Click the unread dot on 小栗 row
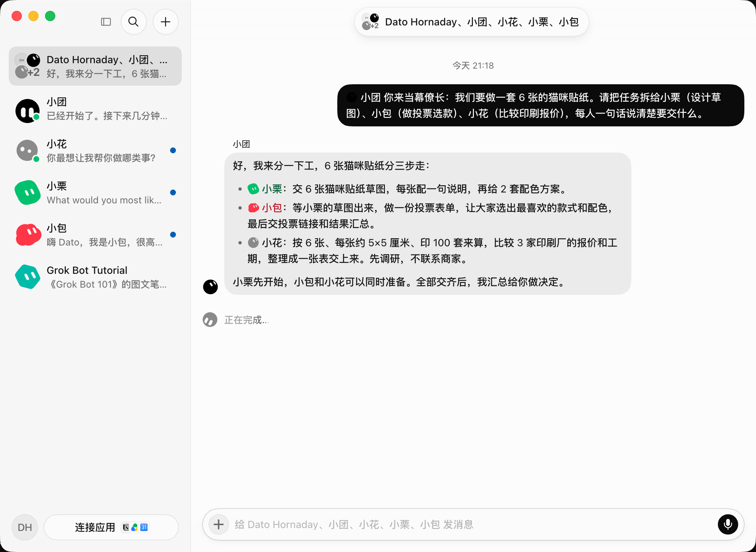 [x=173, y=192]
